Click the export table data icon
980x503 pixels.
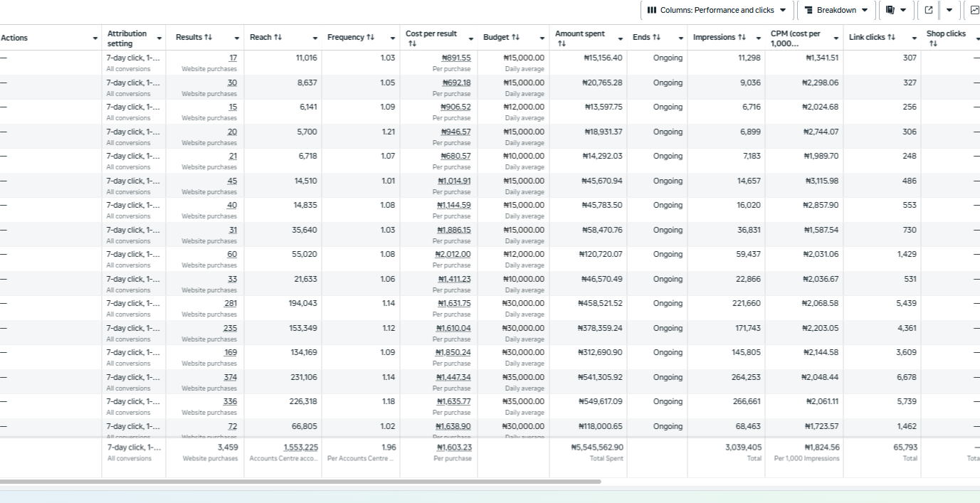pyautogui.click(x=929, y=10)
